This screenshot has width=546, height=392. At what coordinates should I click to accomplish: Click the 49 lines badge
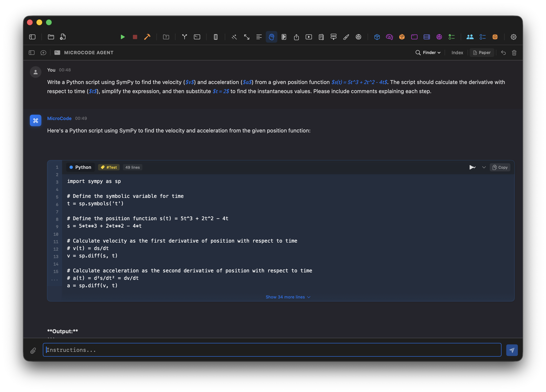(x=132, y=167)
